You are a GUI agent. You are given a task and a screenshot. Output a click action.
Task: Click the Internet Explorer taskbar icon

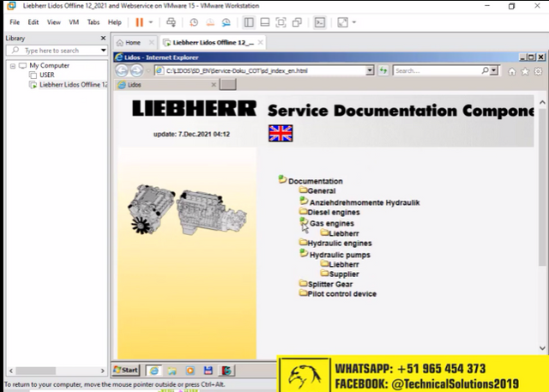click(x=154, y=370)
